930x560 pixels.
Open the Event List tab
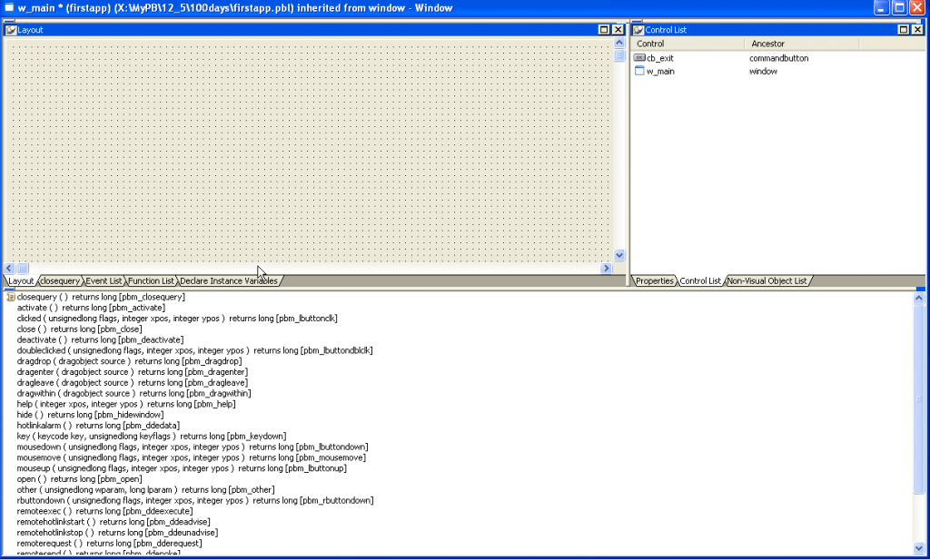[x=104, y=280]
